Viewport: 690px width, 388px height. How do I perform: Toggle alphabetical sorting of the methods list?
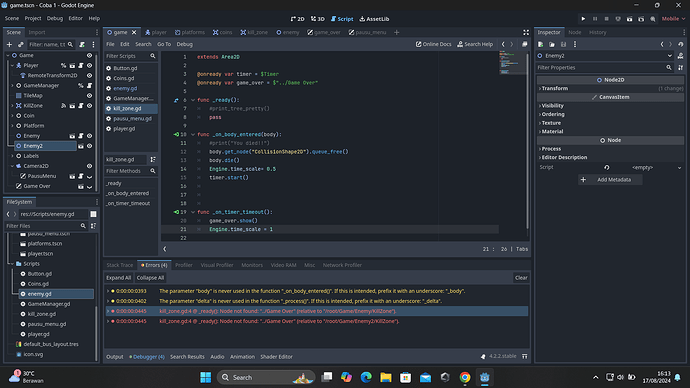click(153, 159)
